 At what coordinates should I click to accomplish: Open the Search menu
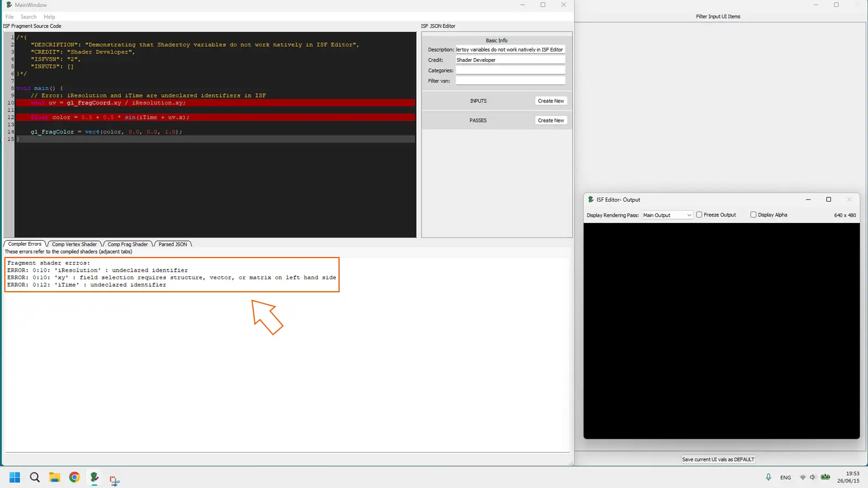29,17
